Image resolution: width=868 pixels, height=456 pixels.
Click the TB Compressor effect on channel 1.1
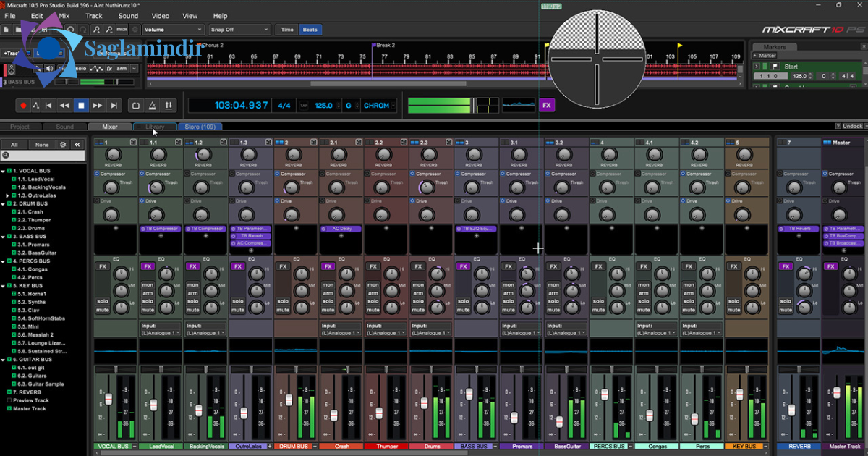pos(161,228)
